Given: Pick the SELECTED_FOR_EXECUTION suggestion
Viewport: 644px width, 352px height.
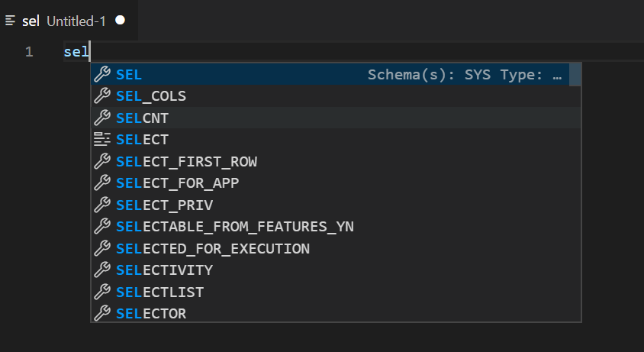Looking at the screenshot, I should (x=213, y=248).
